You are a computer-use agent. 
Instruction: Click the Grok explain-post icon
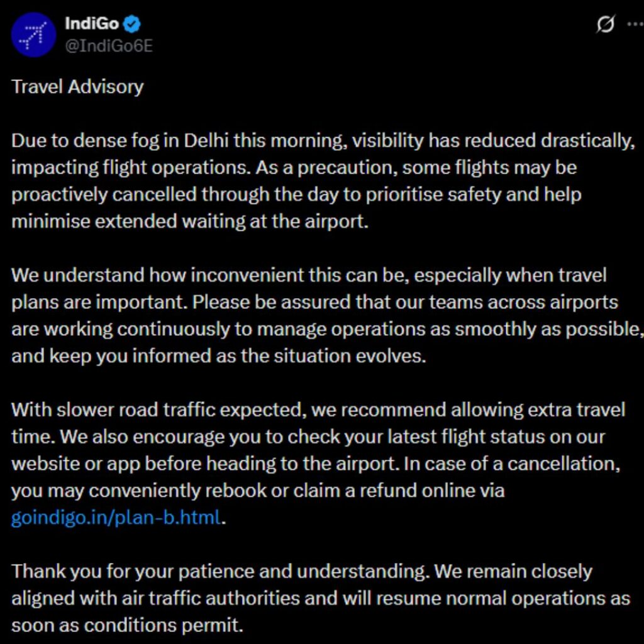tap(604, 25)
